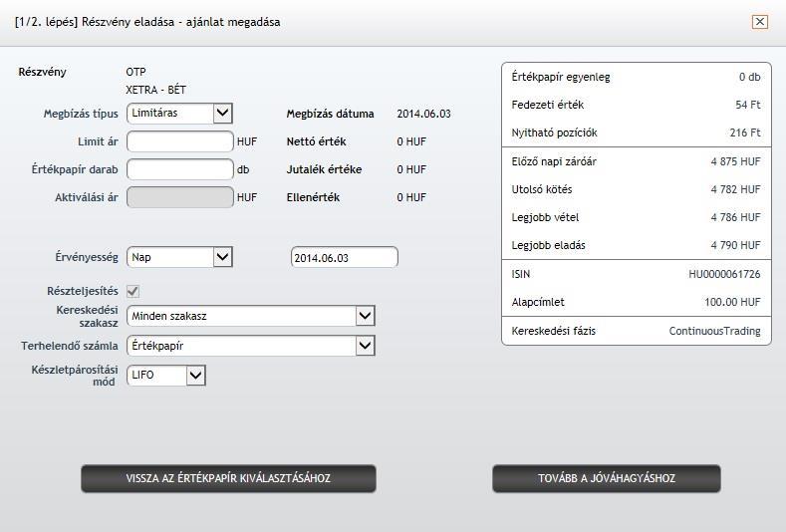Click the Megbízás dátuma 2014.06.03 value

point(423,114)
